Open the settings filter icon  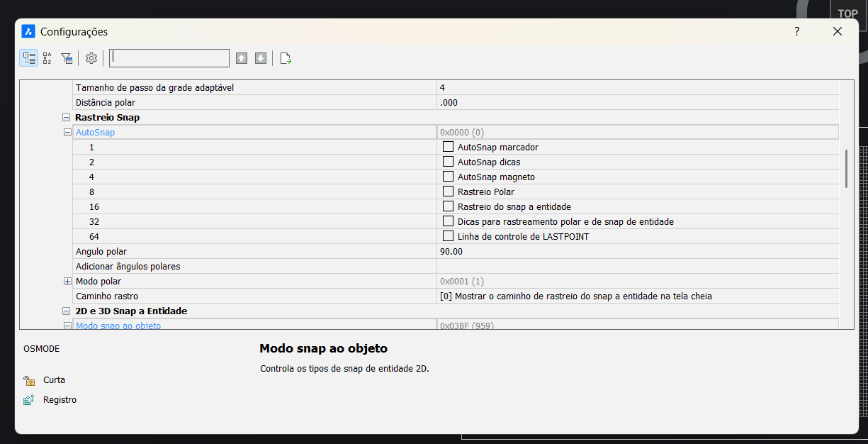tap(67, 58)
